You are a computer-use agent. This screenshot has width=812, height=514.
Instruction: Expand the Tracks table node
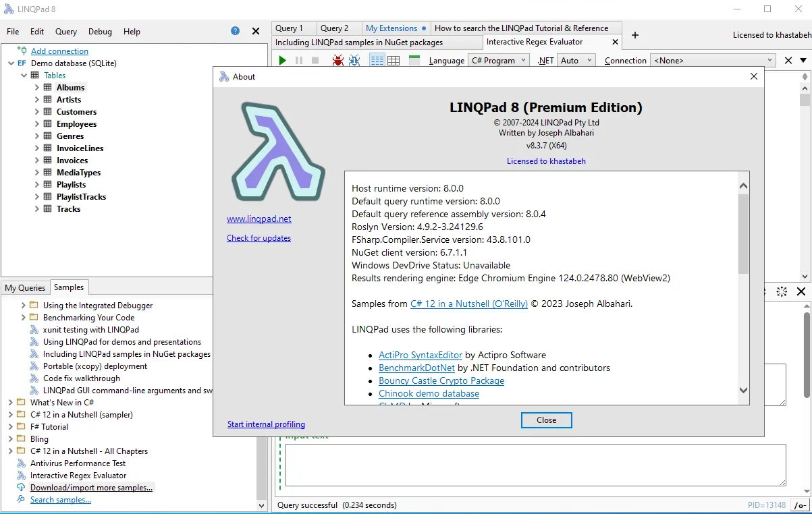click(37, 209)
